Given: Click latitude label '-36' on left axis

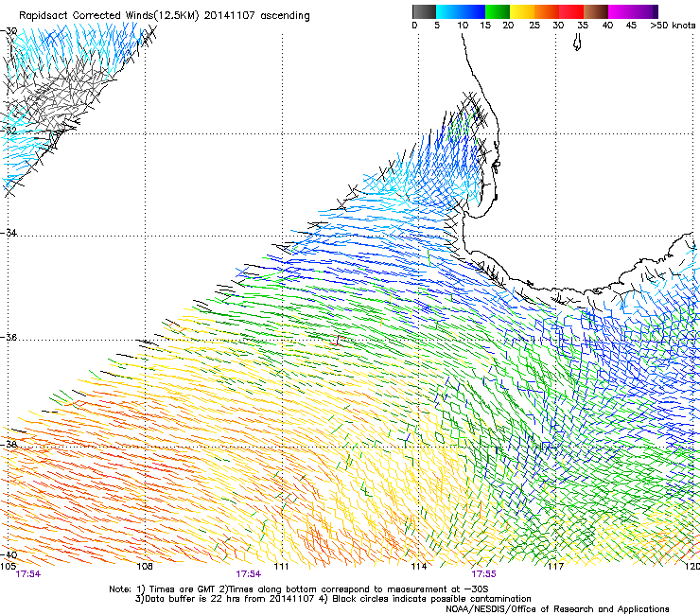Looking at the screenshot, I should click(9, 337).
